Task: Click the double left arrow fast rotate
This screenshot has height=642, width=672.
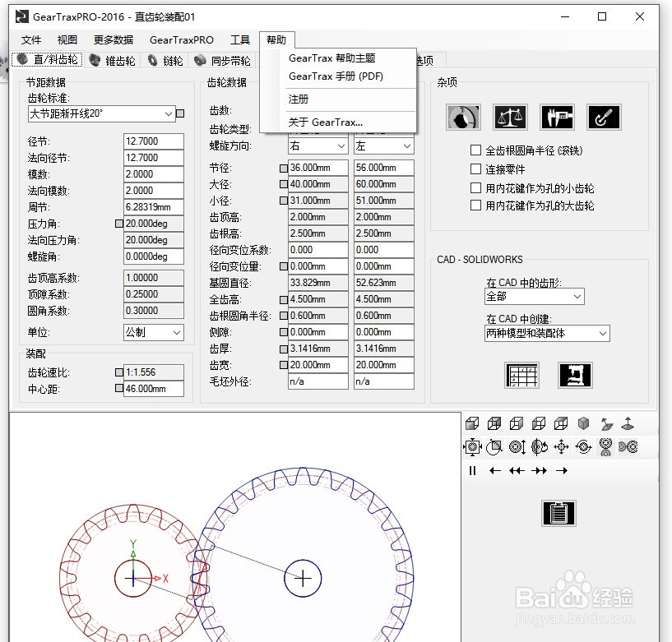Action: pyautogui.click(x=517, y=471)
